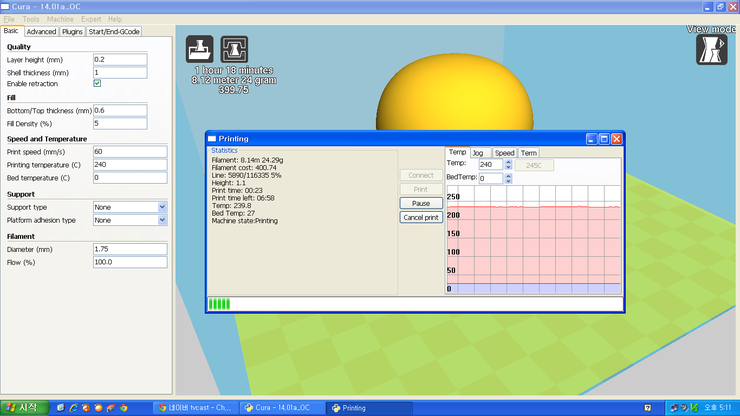Open the Help menu
This screenshot has width=740, height=416.
click(115, 19)
